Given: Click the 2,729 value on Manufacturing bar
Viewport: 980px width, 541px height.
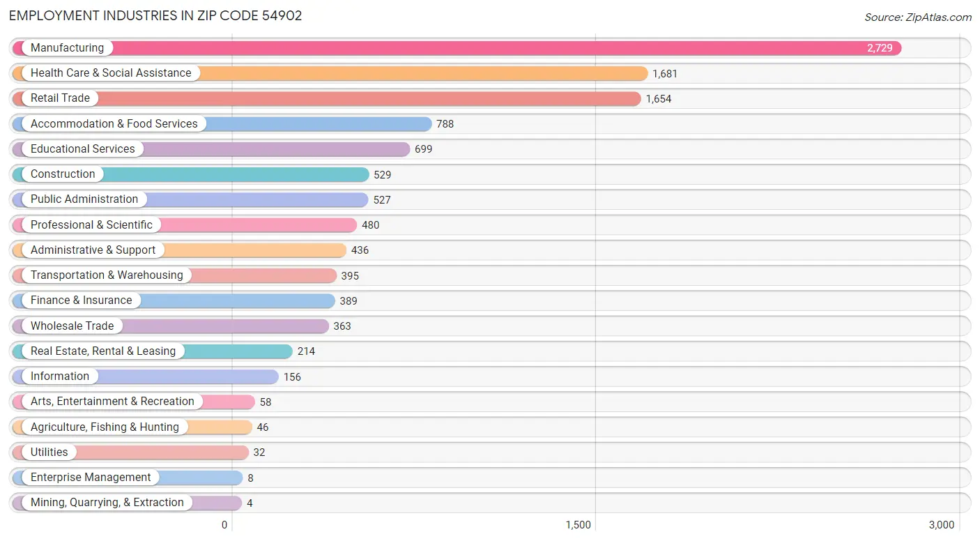Looking at the screenshot, I should pyautogui.click(x=880, y=48).
